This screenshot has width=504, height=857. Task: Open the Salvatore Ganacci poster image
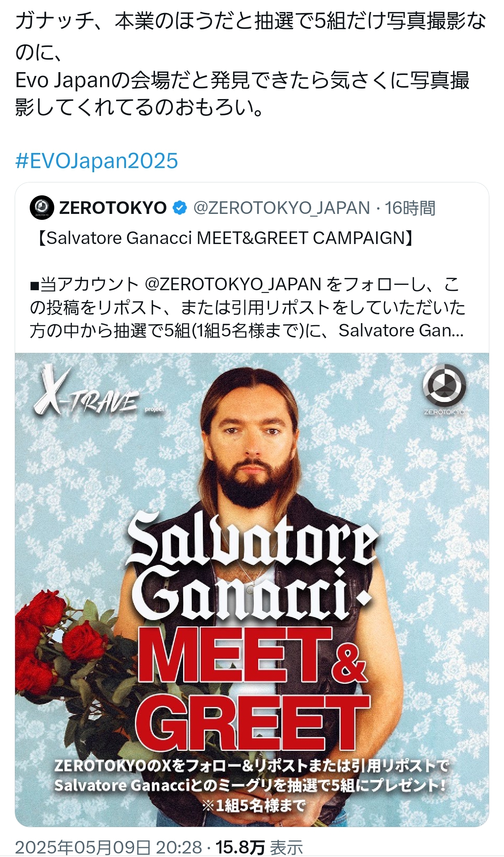pos(252,590)
